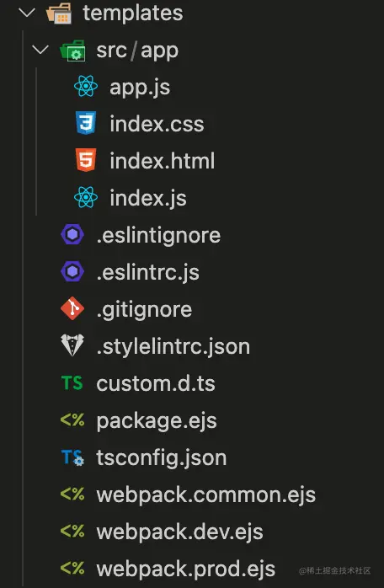Select the app folder name in src/app

[x=159, y=51]
